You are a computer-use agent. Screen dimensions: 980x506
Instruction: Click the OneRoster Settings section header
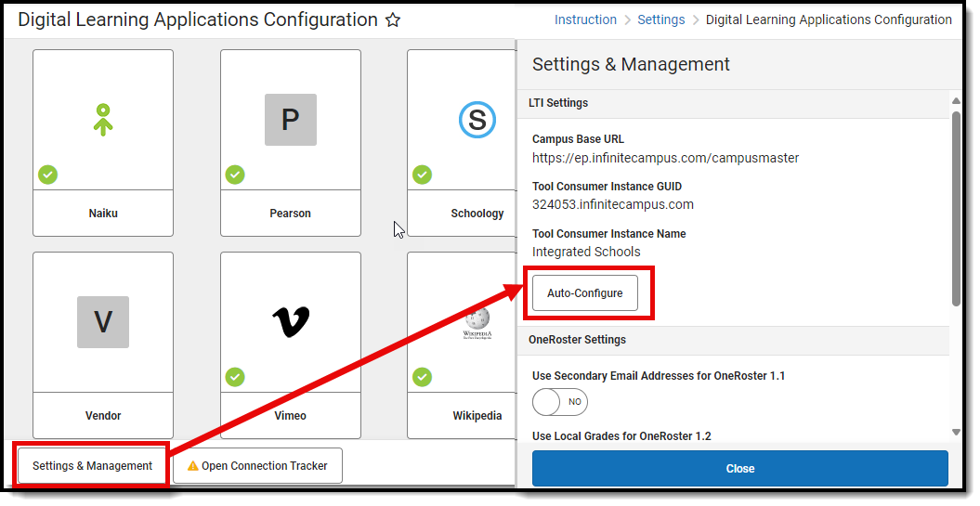pyautogui.click(x=578, y=340)
